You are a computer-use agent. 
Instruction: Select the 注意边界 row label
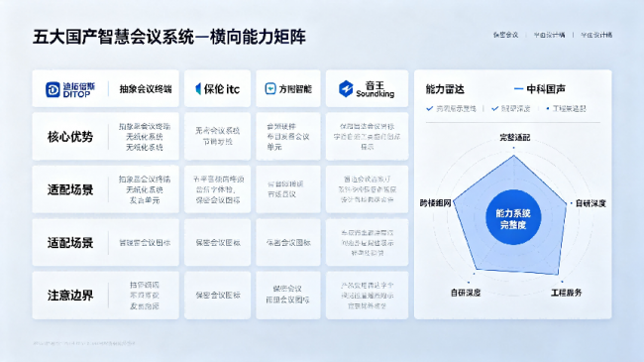tap(70, 296)
